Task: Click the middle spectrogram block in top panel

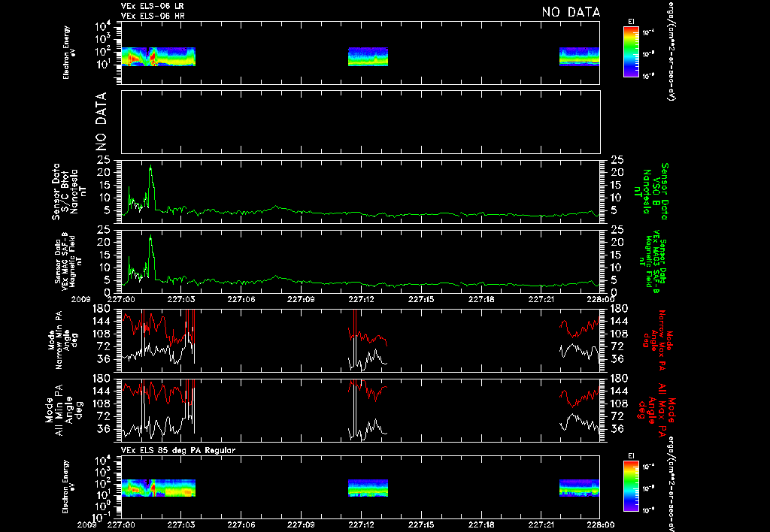Action: click(x=368, y=56)
